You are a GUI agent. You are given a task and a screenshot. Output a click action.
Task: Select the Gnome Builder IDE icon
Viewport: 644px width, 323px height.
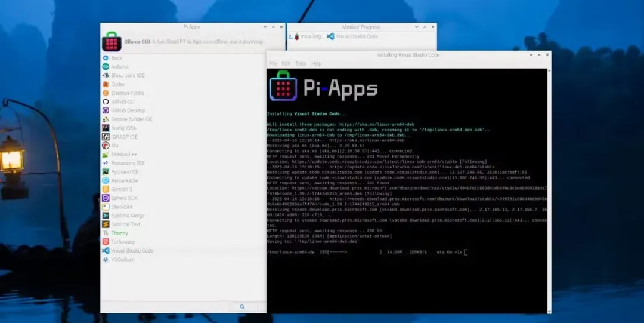pyautogui.click(x=106, y=119)
